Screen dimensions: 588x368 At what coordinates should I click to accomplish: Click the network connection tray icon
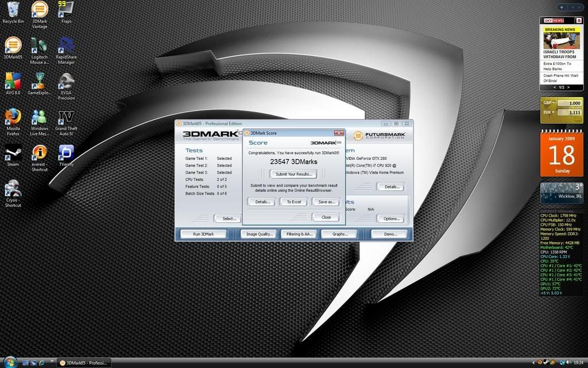coord(562,362)
